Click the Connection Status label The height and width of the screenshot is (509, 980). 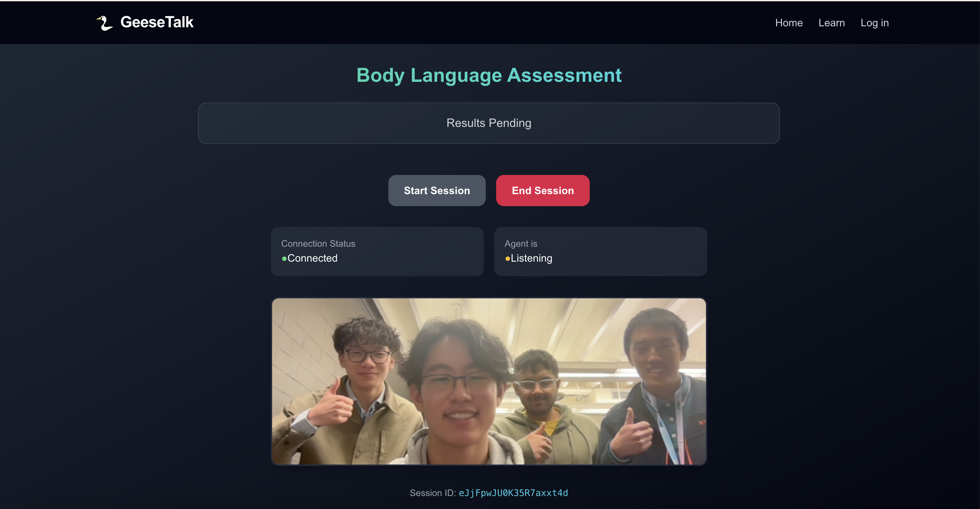318,243
